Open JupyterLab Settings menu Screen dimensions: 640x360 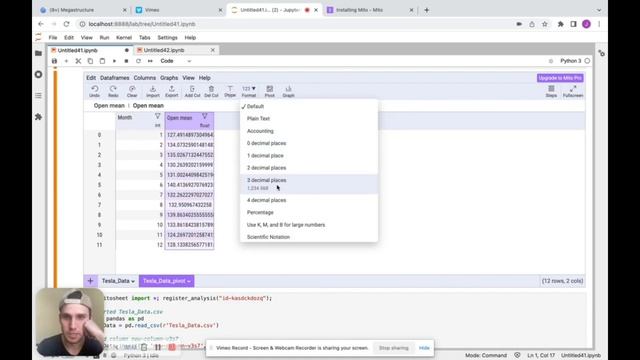[167, 38]
